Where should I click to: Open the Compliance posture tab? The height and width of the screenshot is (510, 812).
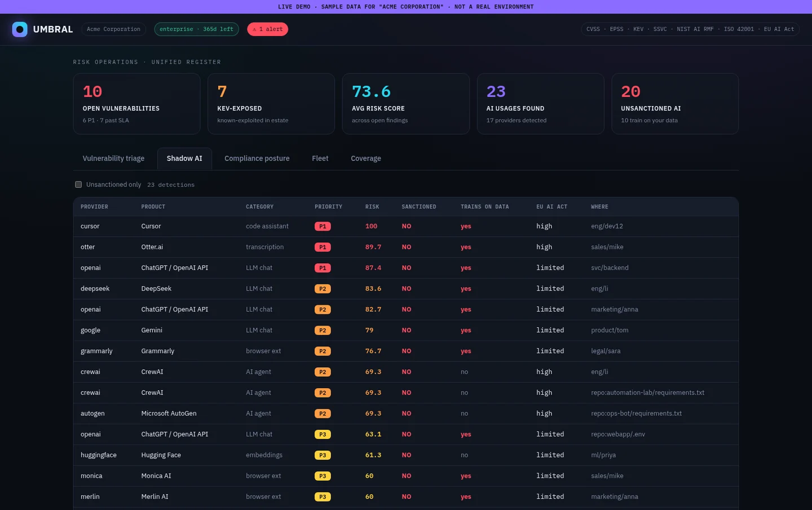pos(257,159)
